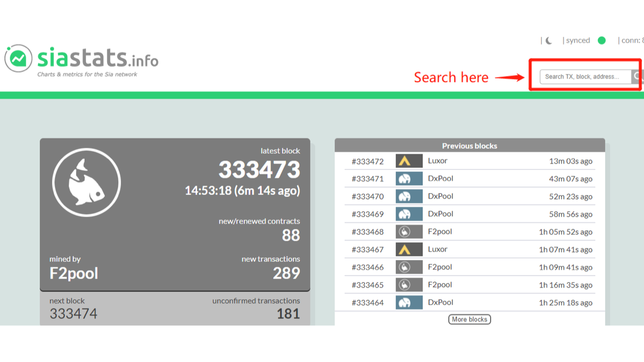Screen dimensions: 644x362
Task: Click the 13m 03s ago timestamp
Action: coord(571,161)
